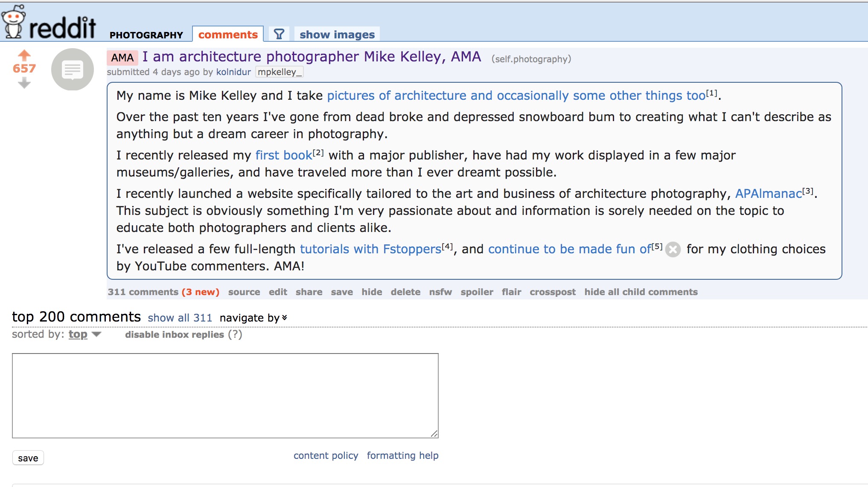Viewport: 868px width, 487px height.
Task: Click the save button below comment box
Action: 28,457
